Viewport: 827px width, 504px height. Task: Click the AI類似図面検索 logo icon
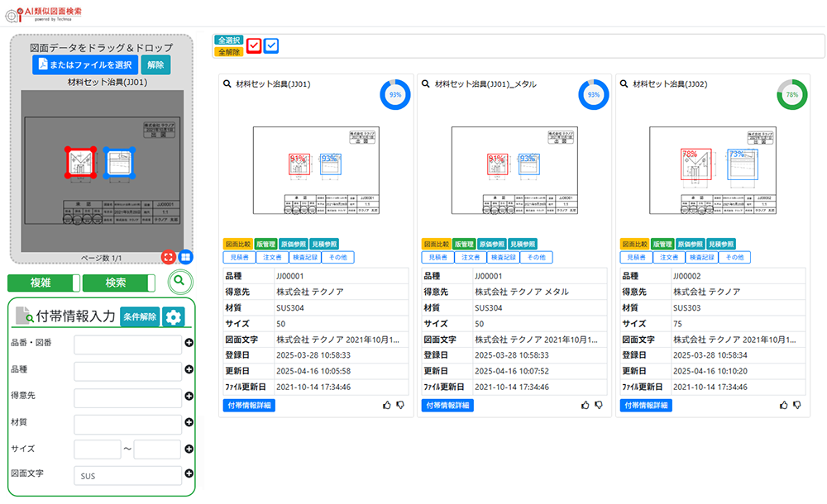point(12,11)
